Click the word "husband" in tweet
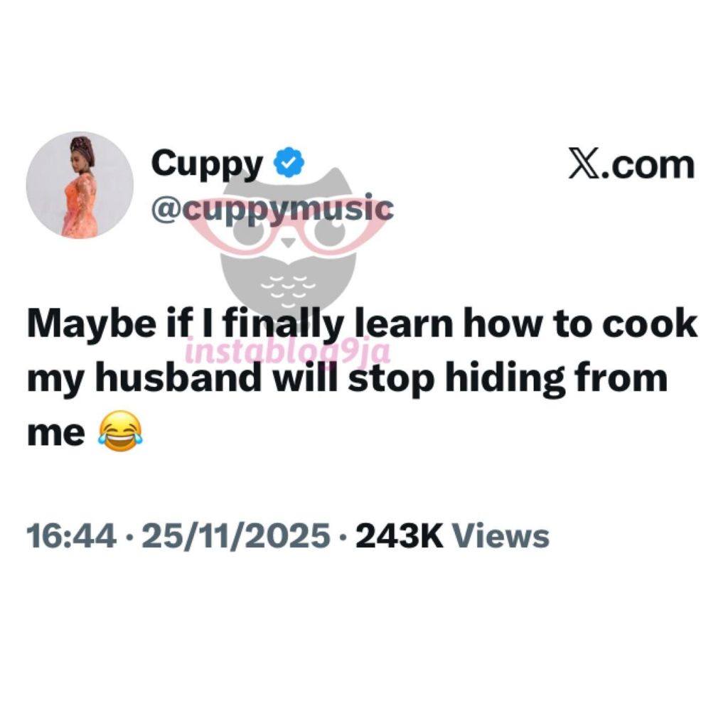 pos(178,378)
